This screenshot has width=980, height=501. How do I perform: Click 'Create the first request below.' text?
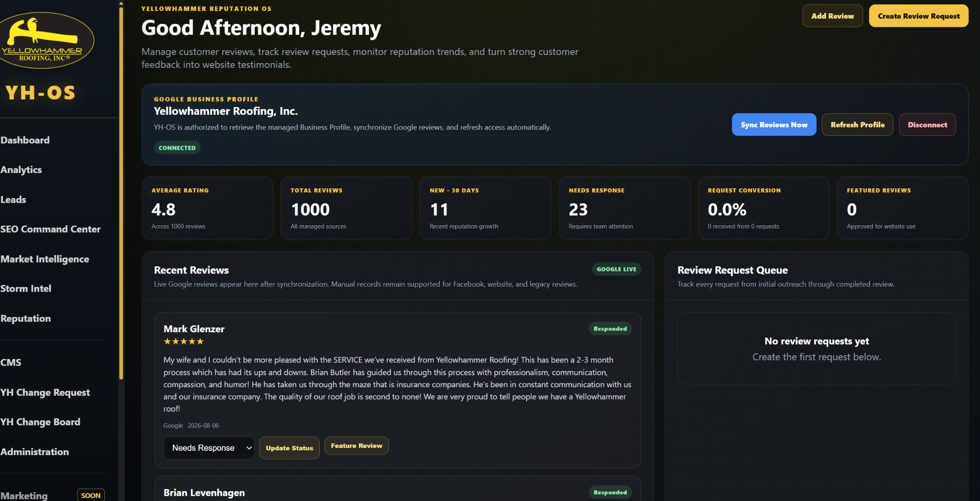coord(817,357)
